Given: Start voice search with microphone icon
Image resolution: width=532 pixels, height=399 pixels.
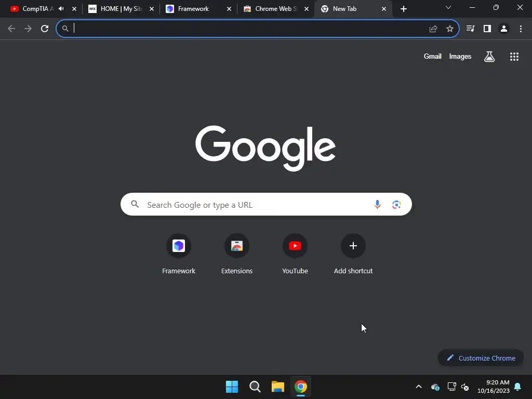Looking at the screenshot, I should (x=377, y=204).
